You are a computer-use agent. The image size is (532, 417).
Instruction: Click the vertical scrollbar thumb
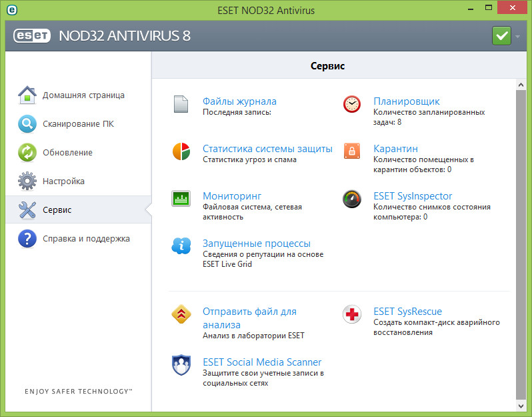tap(521, 245)
